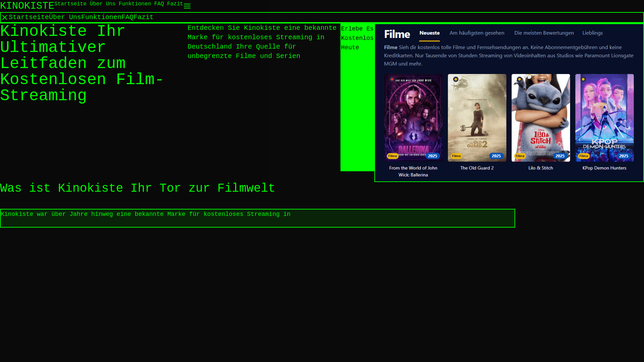Click the large Filme heading in the screenshot
644x362 pixels.
click(397, 34)
